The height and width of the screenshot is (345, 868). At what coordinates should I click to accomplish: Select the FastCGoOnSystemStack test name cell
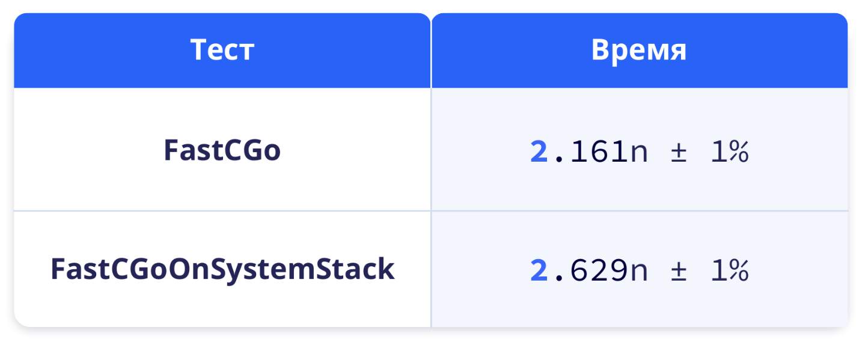tap(222, 269)
